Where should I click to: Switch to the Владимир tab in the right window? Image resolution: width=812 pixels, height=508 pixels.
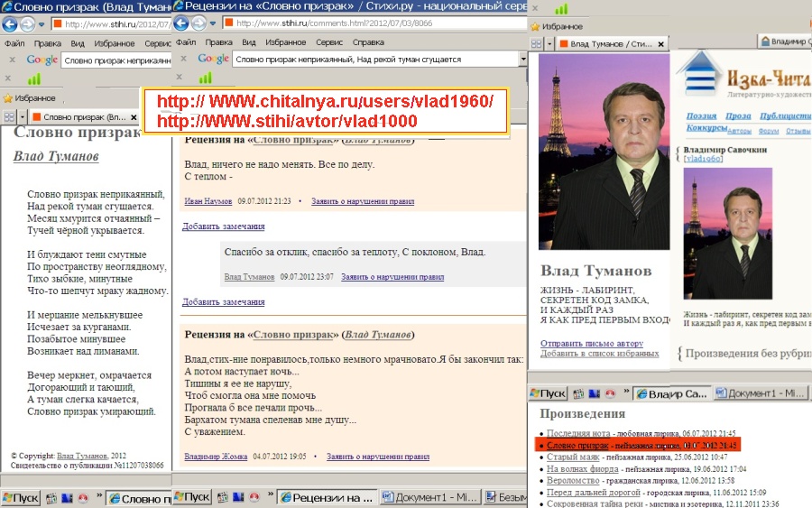pyautogui.click(x=785, y=42)
